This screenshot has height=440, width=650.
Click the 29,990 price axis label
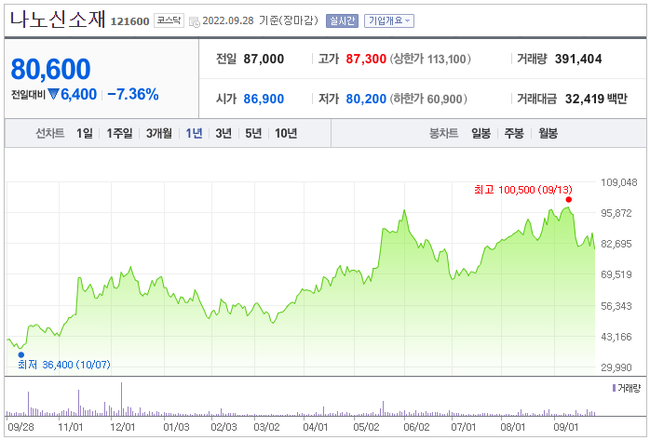[x=616, y=367]
